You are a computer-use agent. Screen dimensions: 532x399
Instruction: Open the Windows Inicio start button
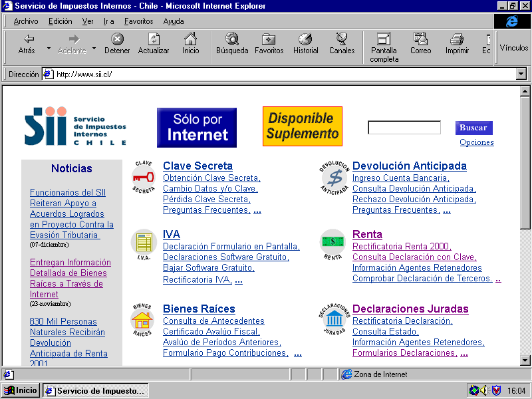pyautogui.click(x=21, y=390)
